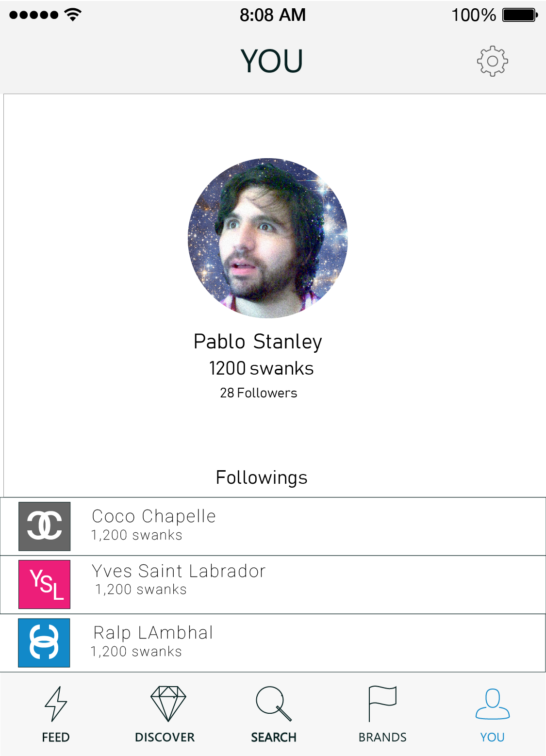Tap the Followings section heading
546x756 pixels.
pos(262,477)
